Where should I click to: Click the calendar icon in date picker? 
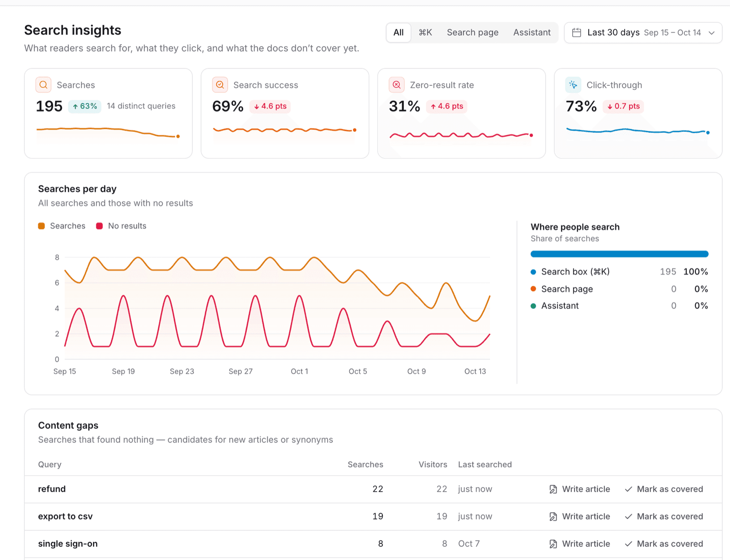click(577, 32)
